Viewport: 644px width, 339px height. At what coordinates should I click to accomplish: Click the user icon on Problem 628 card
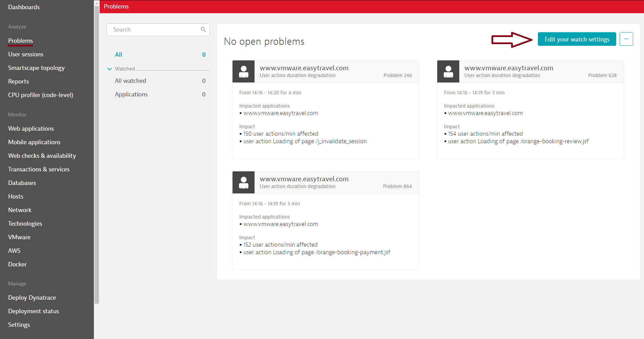click(448, 71)
